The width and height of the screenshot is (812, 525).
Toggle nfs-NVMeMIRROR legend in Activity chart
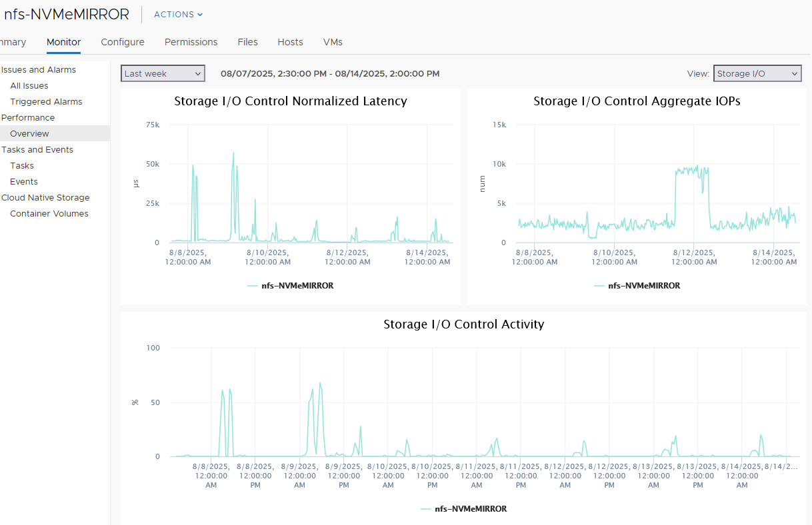click(463, 508)
